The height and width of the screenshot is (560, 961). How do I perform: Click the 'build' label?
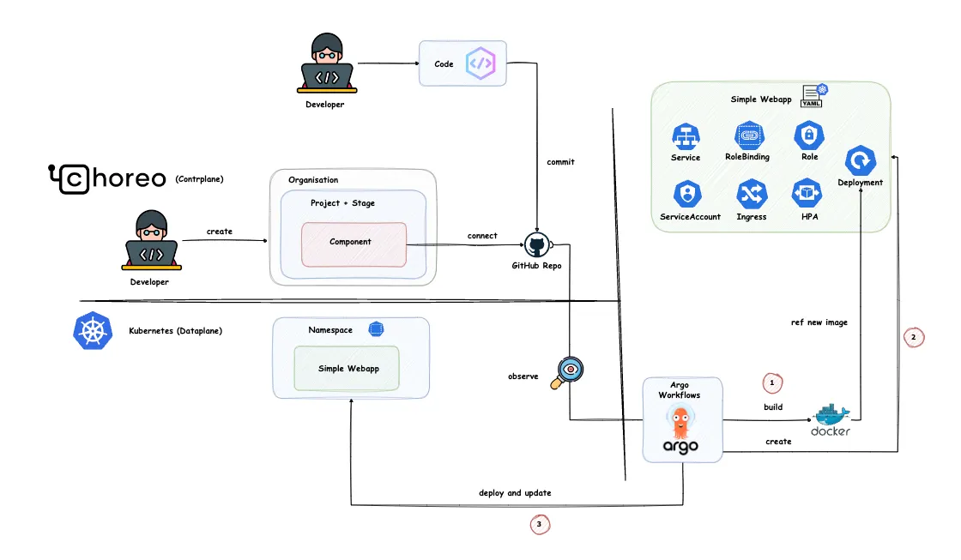click(x=773, y=406)
